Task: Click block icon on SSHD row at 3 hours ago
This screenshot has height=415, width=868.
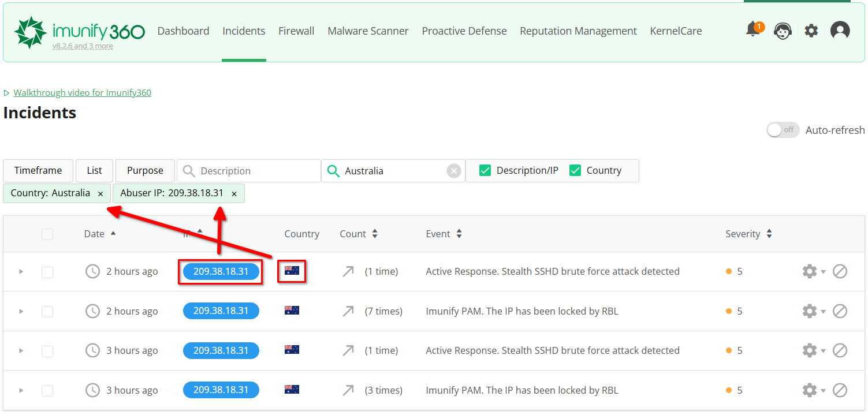Action: (x=840, y=350)
